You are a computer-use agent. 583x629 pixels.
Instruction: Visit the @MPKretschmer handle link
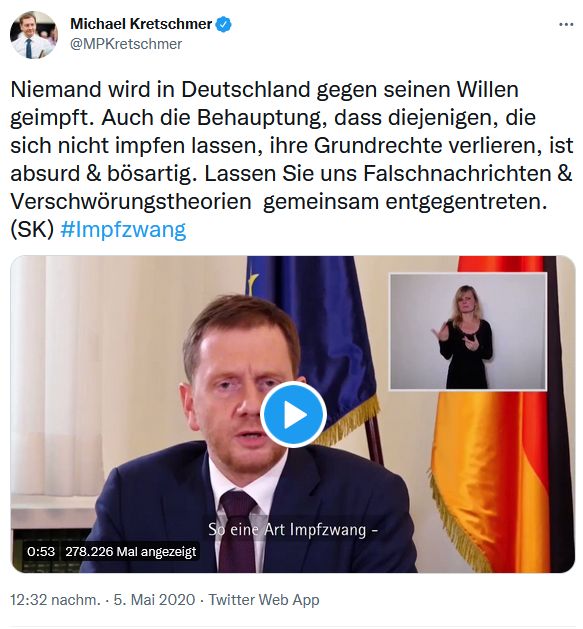coord(126,44)
